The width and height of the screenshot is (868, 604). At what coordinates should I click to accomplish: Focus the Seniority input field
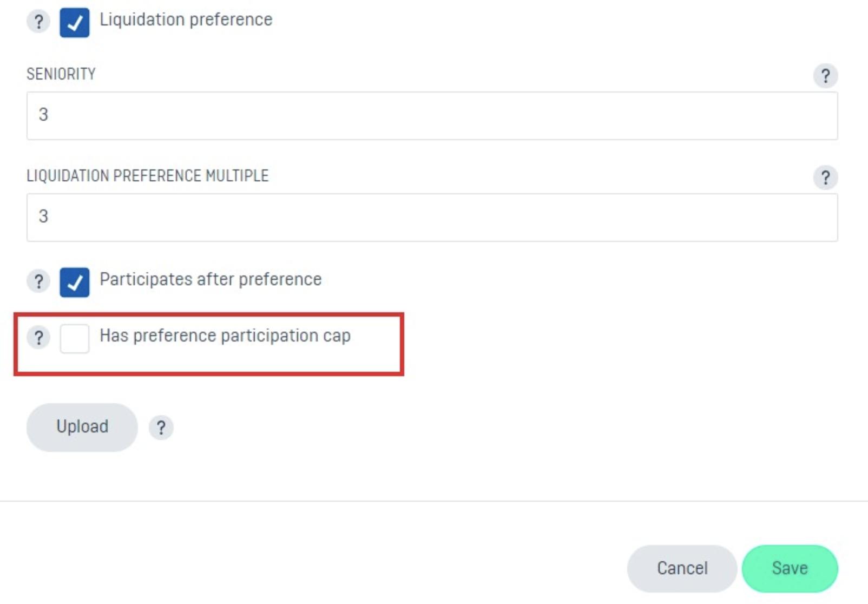click(x=432, y=115)
